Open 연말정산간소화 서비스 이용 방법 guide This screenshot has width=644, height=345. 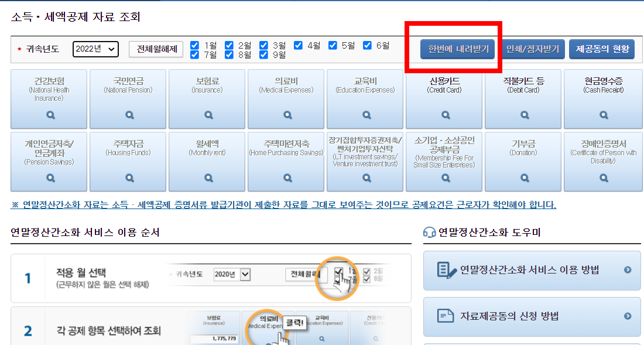532,270
